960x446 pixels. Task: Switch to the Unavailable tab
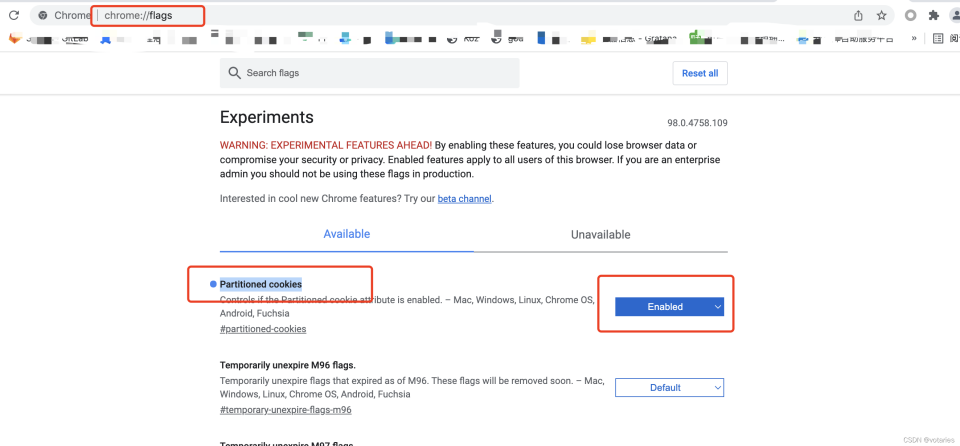point(600,235)
